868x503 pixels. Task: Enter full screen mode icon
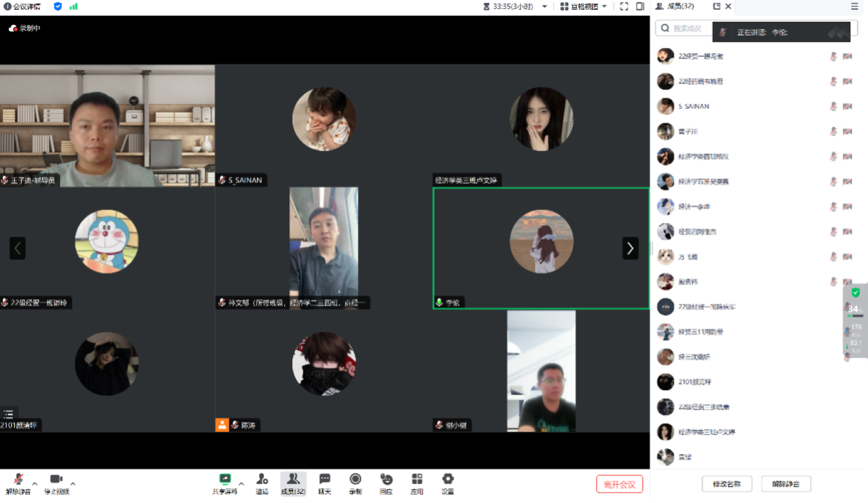click(x=624, y=6)
